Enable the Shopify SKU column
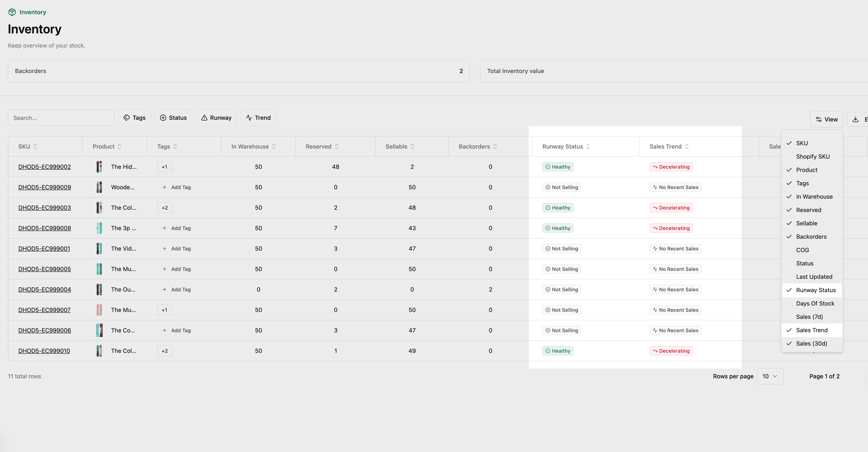The height and width of the screenshot is (452, 868). click(x=812, y=156)
